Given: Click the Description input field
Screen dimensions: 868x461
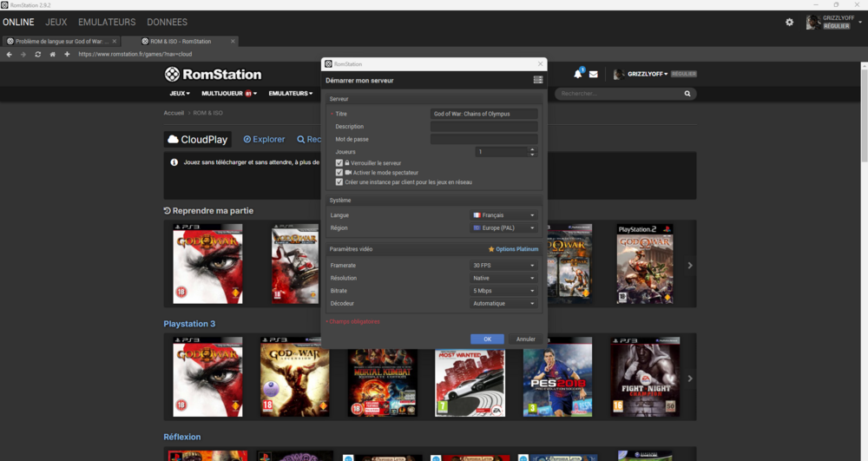Looking at the screenshot, I should (x=483, y=127).
